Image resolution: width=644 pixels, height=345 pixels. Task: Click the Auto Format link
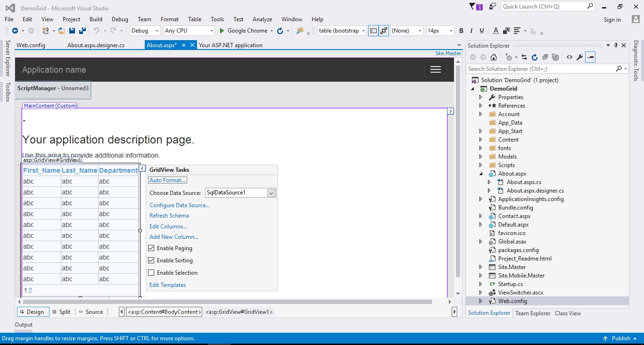(168, 180)
